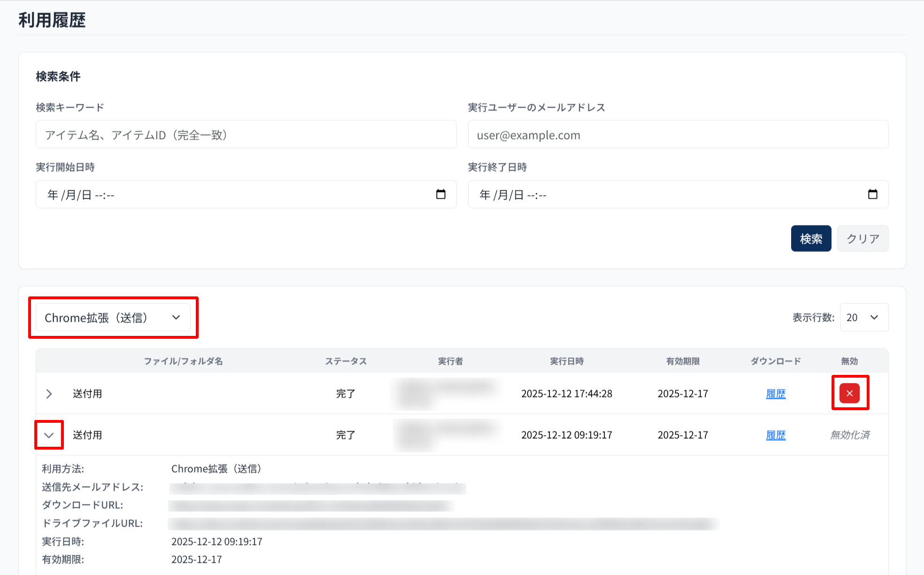Open 履歴 link in second row
Image resolution: width=924 pixels, height=575 pixels.
(776, 435)
